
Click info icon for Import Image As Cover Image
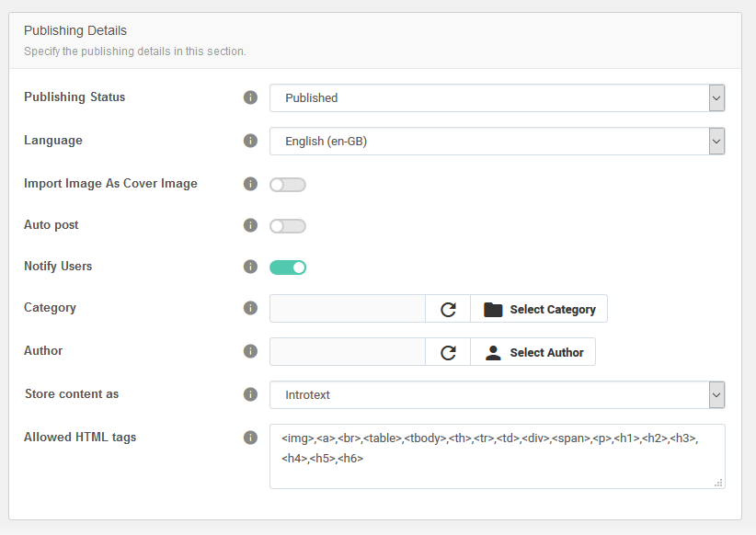click(250, 184)
